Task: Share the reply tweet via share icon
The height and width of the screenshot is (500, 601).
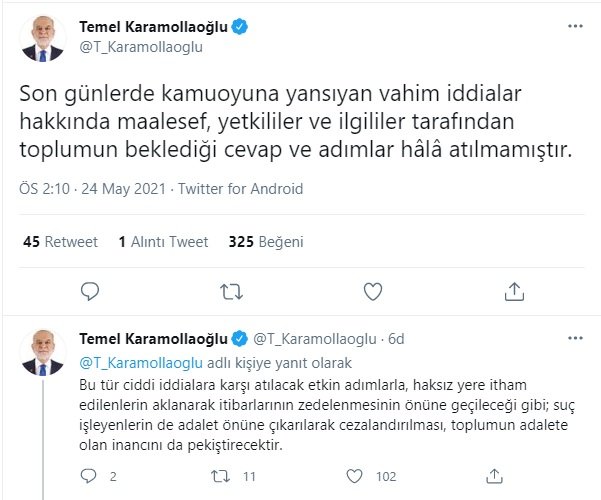Action: 484,476
